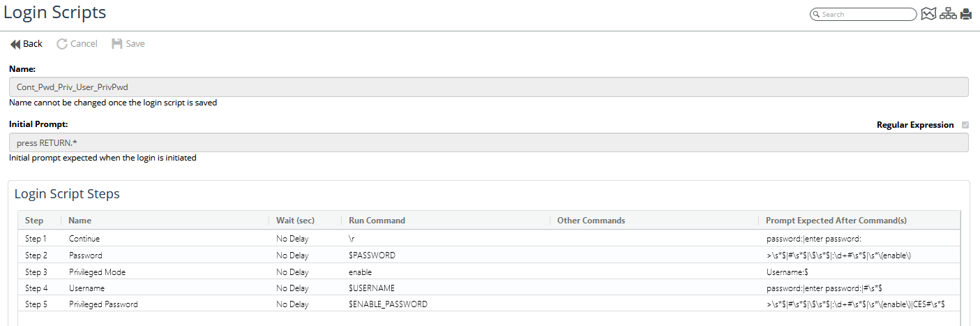The image size is (980, 326).
Task: Click the Name field with Cont_Pwd_Priv_User_PrivPwd
Action: click(488, 87)
